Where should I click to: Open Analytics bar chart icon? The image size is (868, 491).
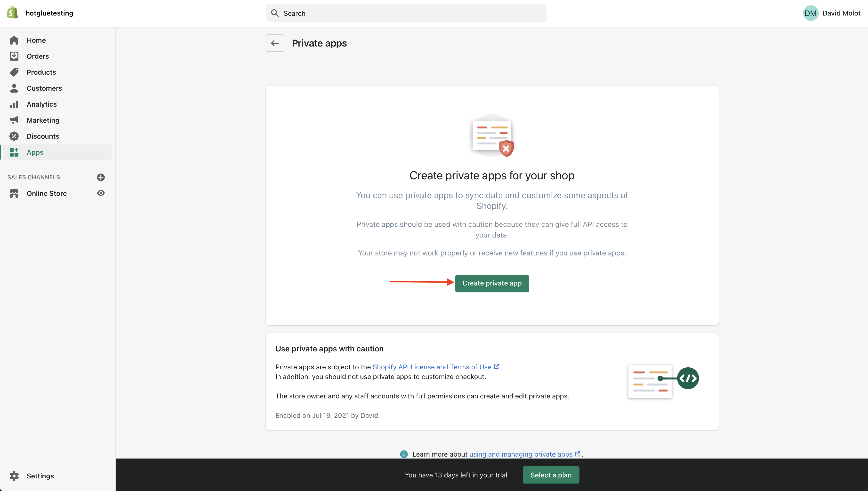click(14, 104)
